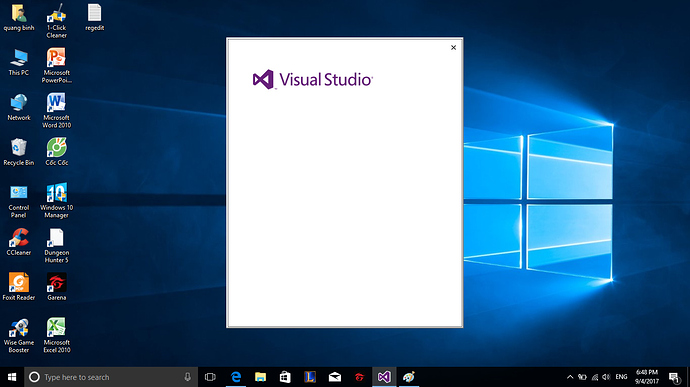Select the This PC desktop icon
The height and width of the screenshot is (387, 690).
18,63
